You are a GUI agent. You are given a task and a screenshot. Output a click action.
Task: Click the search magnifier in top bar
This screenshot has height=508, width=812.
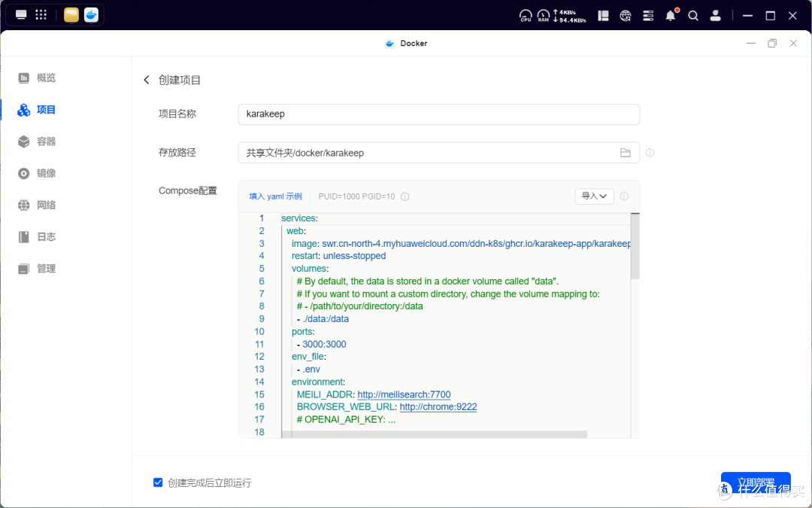click(693, 15)
